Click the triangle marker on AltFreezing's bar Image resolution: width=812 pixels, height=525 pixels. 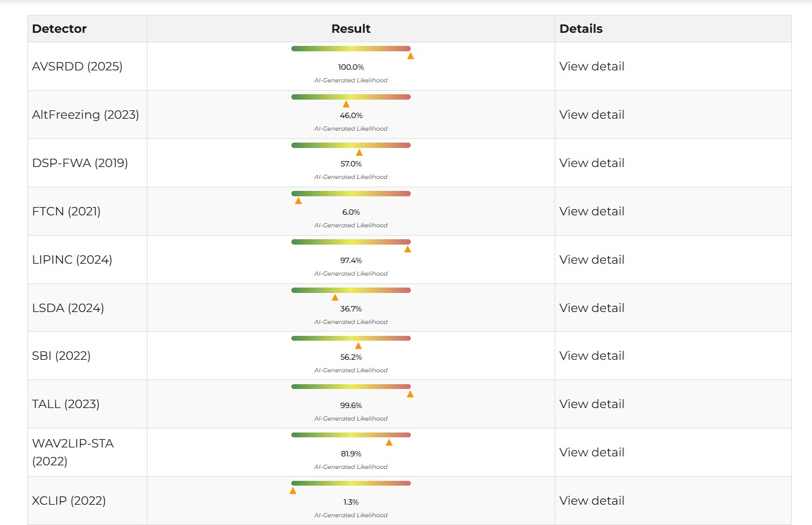pyautogui.click(x=346, y=104)
